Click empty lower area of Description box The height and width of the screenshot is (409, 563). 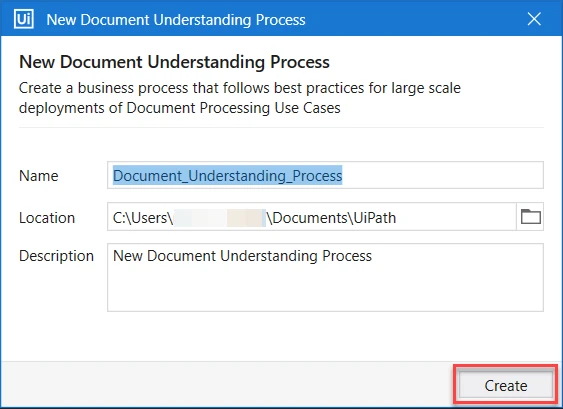click(325, 293)
